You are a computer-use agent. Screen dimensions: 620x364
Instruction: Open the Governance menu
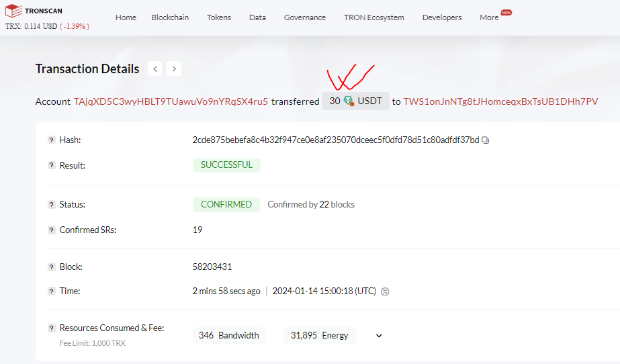(305, 17)
